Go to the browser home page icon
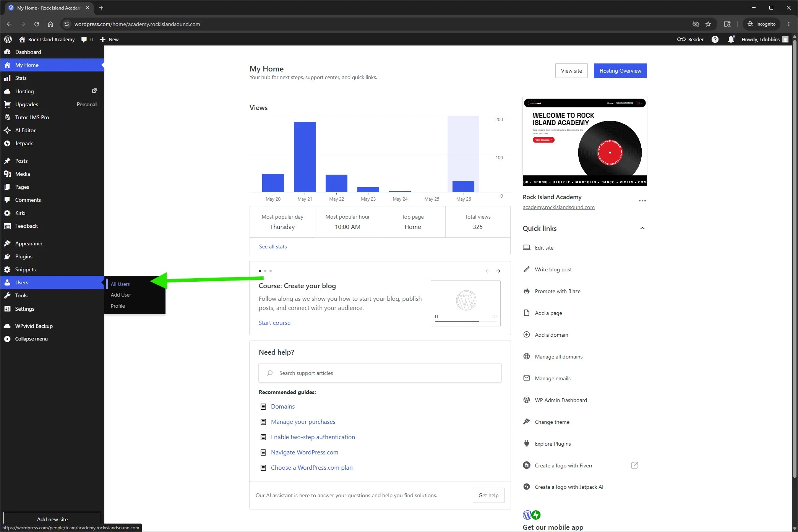This screenshot has width=798, height=532. 50,24
